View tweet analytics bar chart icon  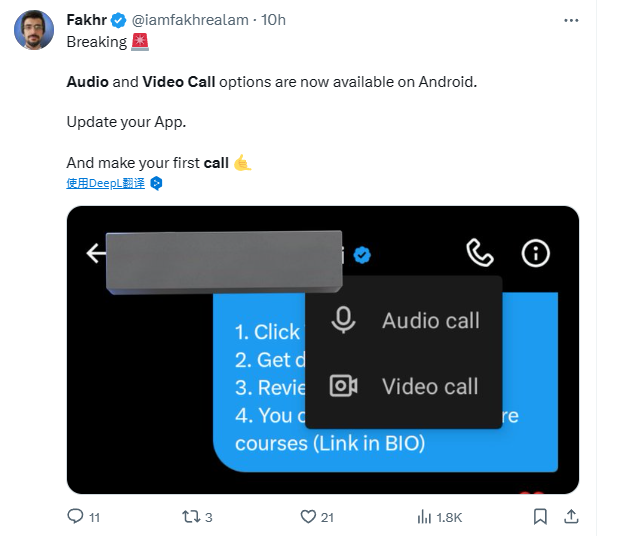[x=424, y=517]
